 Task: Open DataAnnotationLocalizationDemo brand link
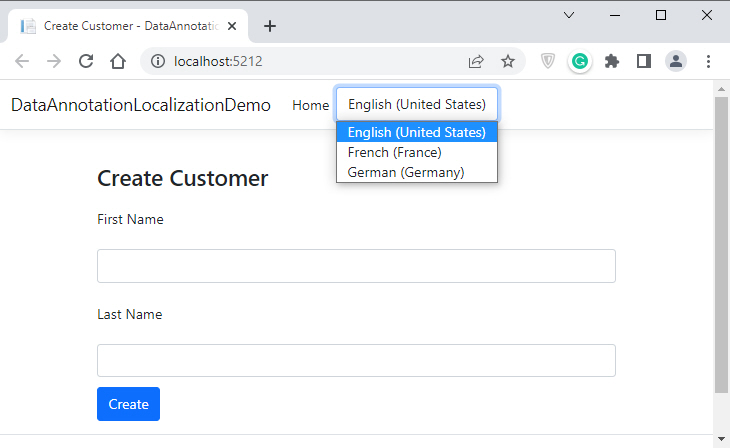(141, 105)
